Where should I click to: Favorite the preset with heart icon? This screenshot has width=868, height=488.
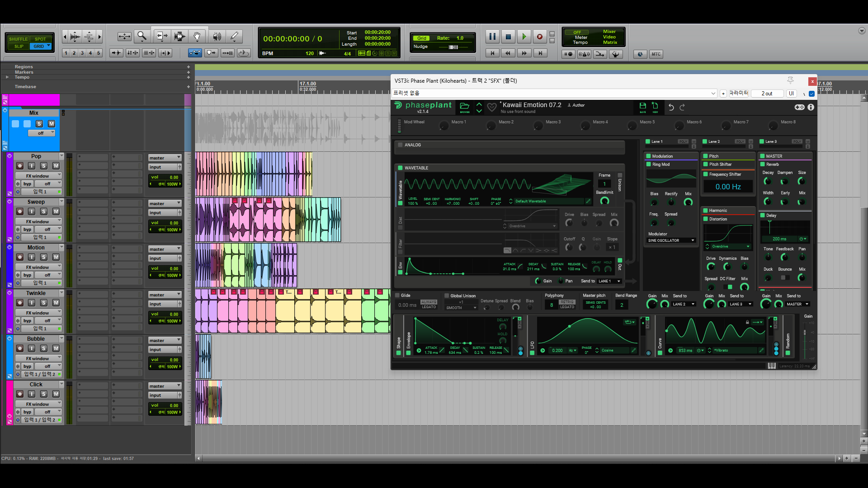[492, 108]
